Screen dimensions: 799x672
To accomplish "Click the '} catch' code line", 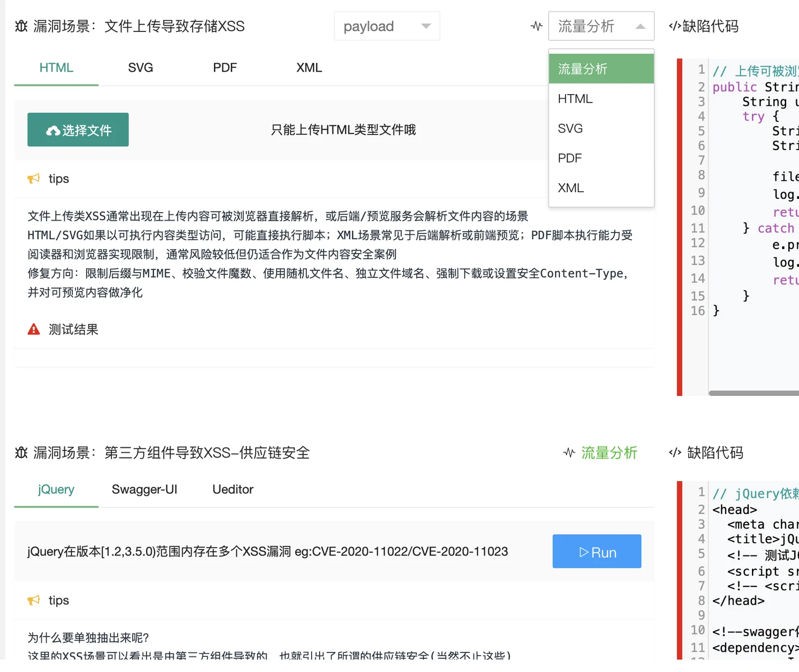I will (768, 228).
